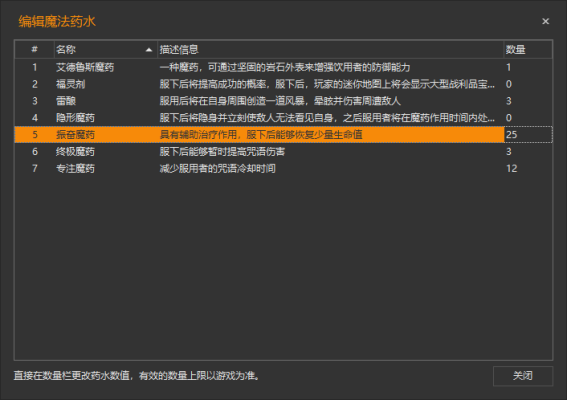Click the quantity value for 福灵剂
Image resolution: width=567 pixels, height=400 pixels.
point(508,84)
